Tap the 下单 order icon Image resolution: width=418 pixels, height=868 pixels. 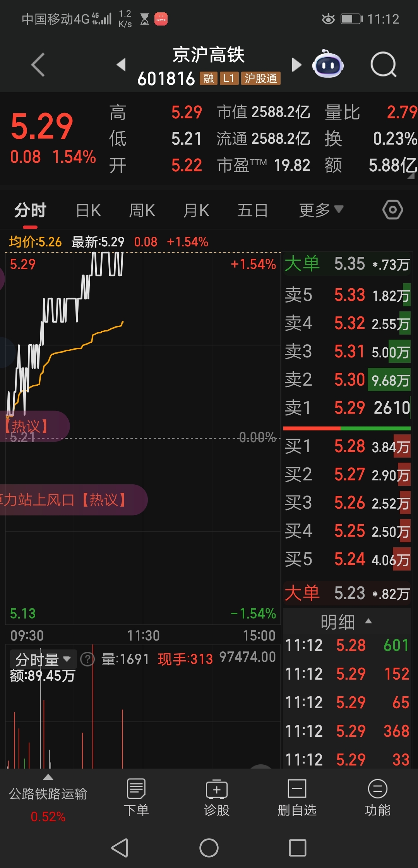[x=136, y=798]
